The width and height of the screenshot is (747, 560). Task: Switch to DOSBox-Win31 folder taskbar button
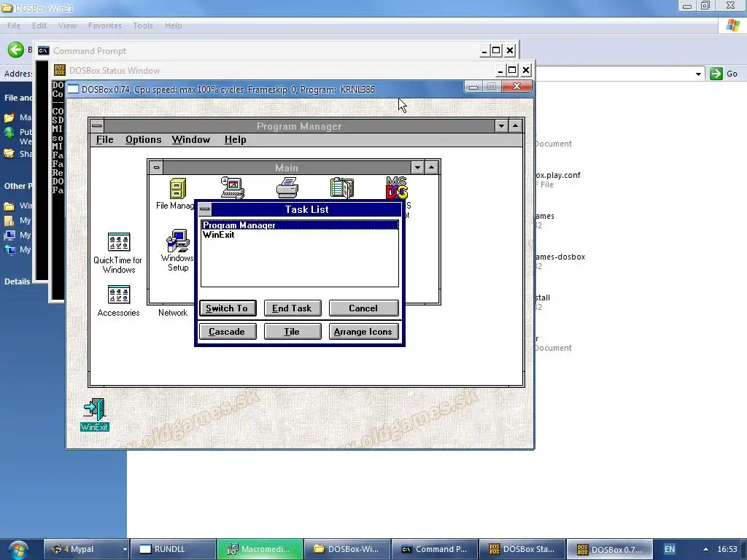click(x=347, y=549)
